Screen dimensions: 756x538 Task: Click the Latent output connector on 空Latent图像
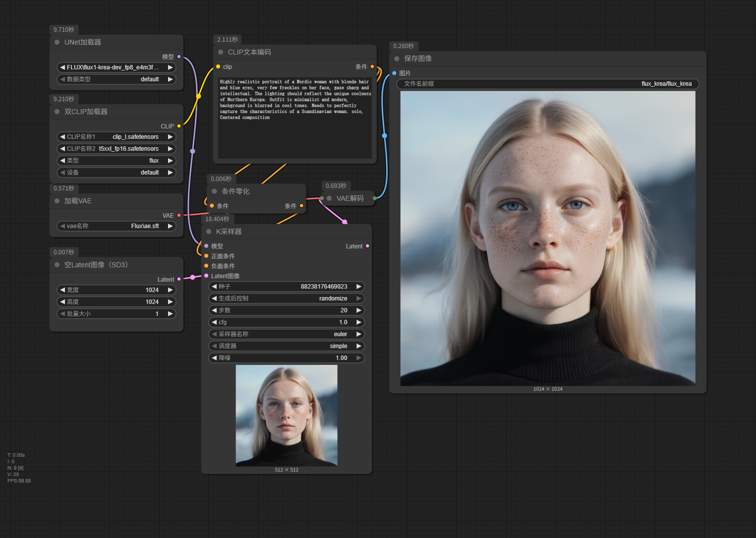point(179,279)
